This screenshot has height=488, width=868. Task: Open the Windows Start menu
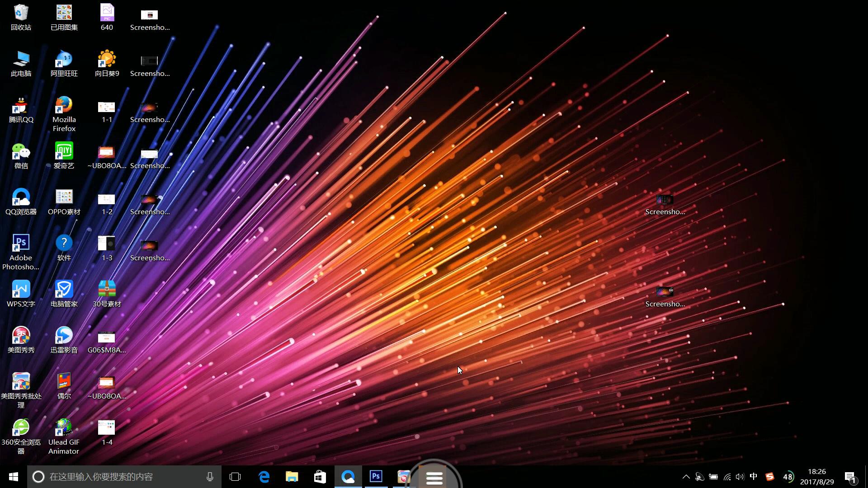13,476
